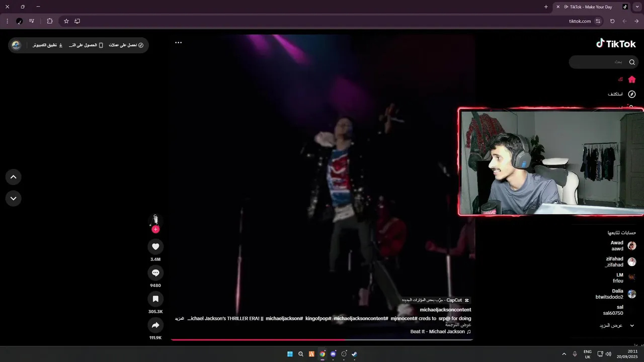Click the #michaeljackson hashtag
Screen dimensions: 644x362
(x=284, y=319)
